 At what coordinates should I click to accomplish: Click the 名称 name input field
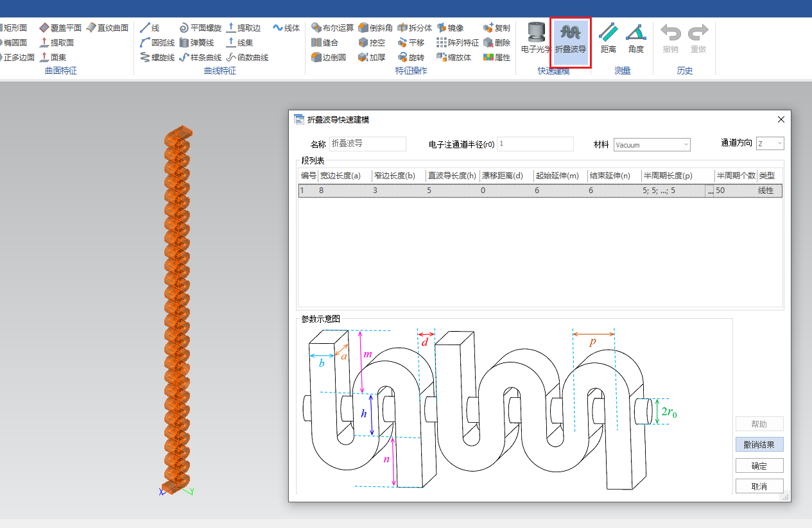click(368, 144)
